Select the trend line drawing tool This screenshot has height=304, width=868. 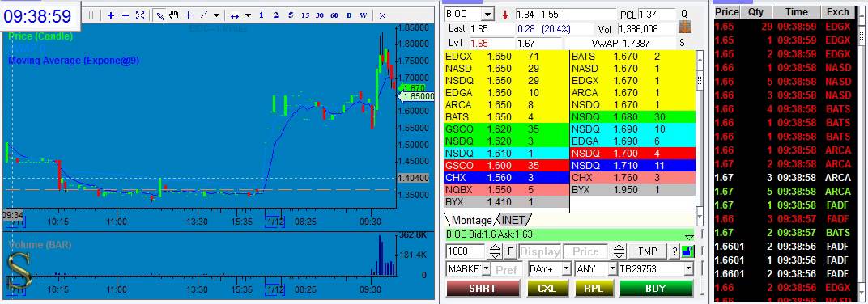203,15
